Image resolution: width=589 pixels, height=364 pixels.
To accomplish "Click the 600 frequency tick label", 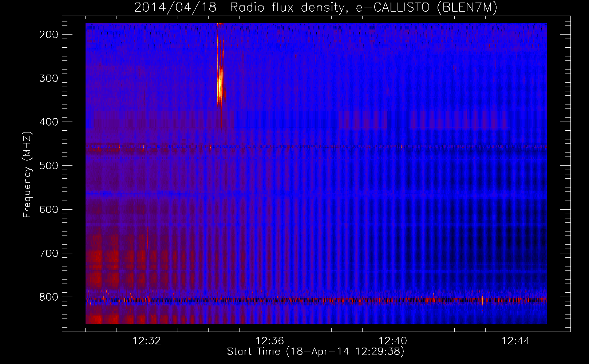I will (49, 209).
